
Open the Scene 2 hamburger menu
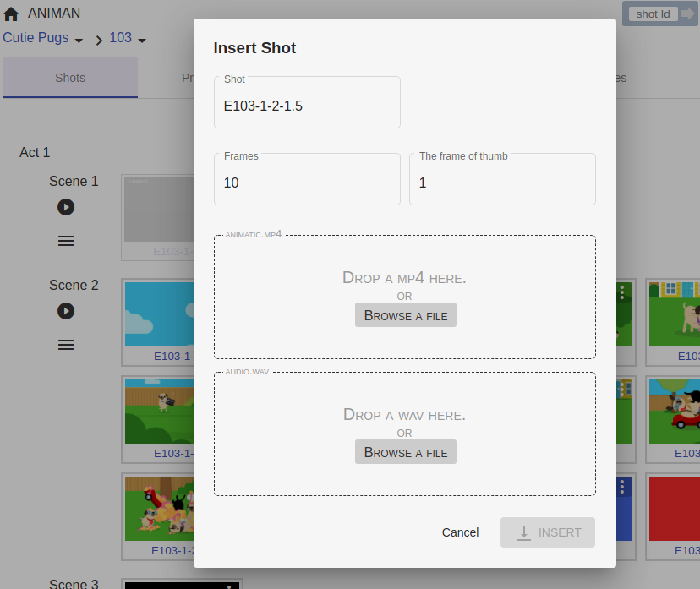(66, 345)
